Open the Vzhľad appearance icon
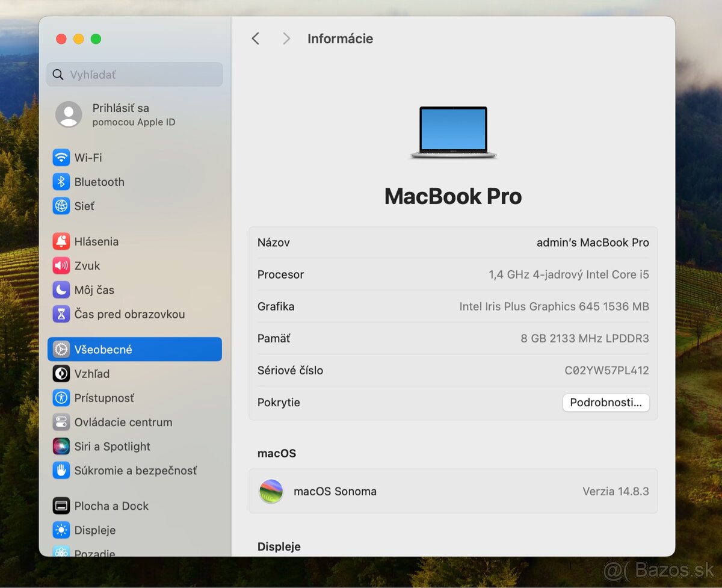Screen dimensions: 722x588 click(x=61, y=374)
